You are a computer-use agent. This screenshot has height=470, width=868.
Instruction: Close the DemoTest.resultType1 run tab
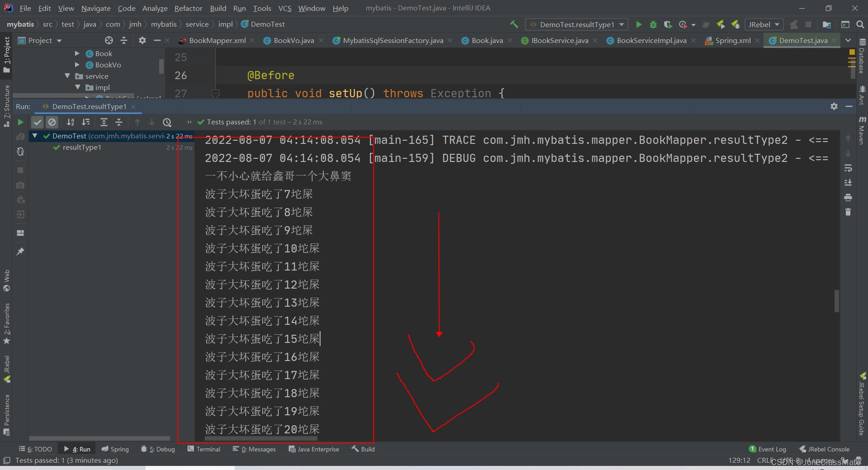[x=133, y=107]
